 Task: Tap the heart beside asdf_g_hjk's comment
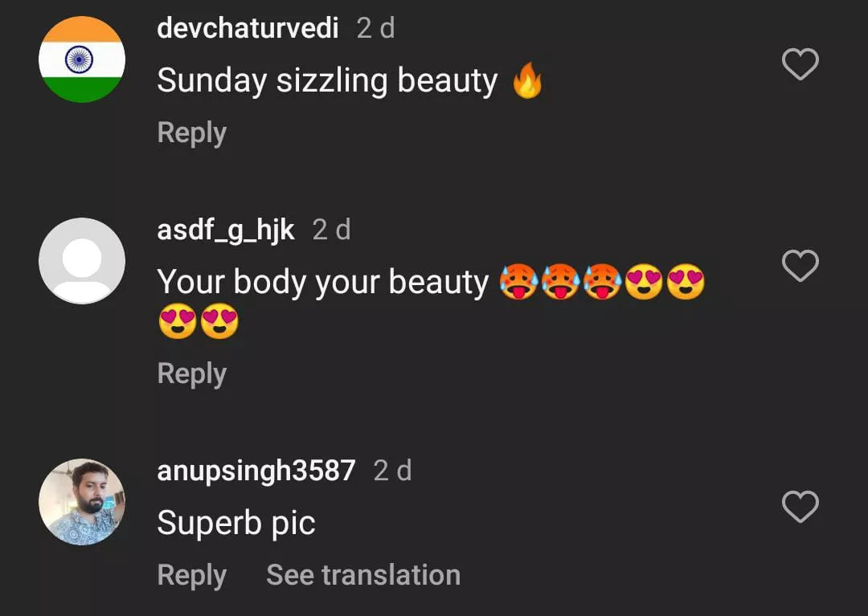point(800,265)
